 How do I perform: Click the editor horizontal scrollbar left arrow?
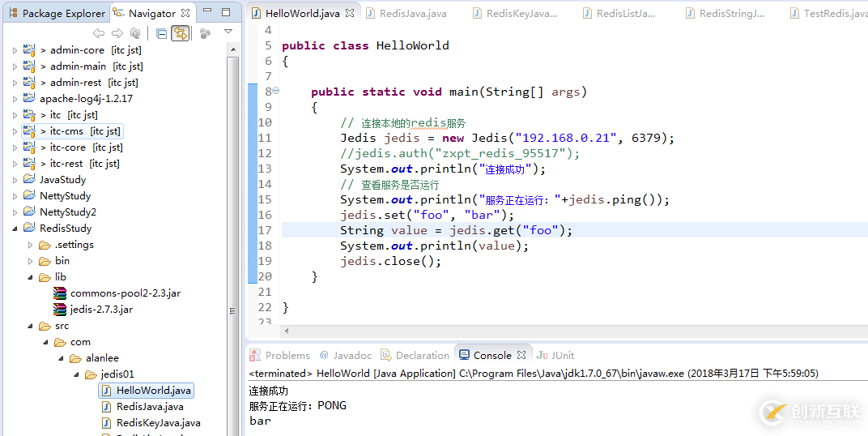click(x=286, y=331)
